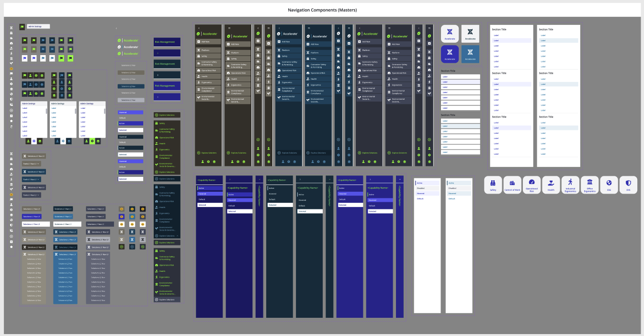
Task: Open the ESG globe tile
Action: tap(609, 185)
